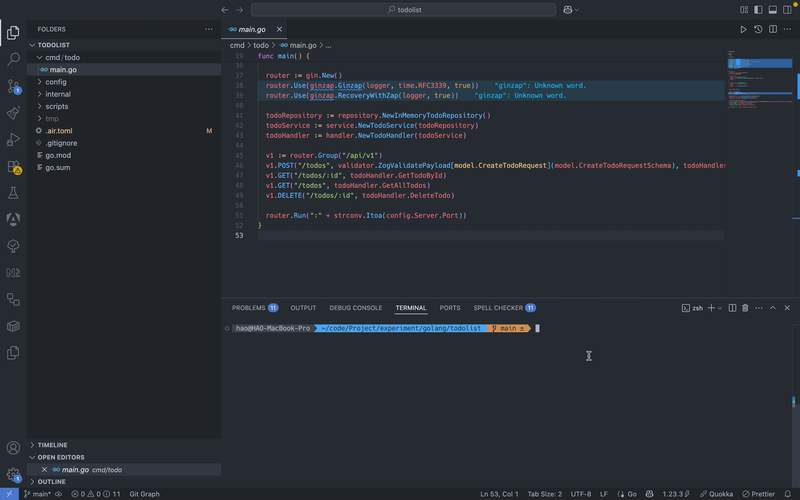Click the errors and warnings count in status bar
Screen dimensions: 800x500
[x=96, y=494]
